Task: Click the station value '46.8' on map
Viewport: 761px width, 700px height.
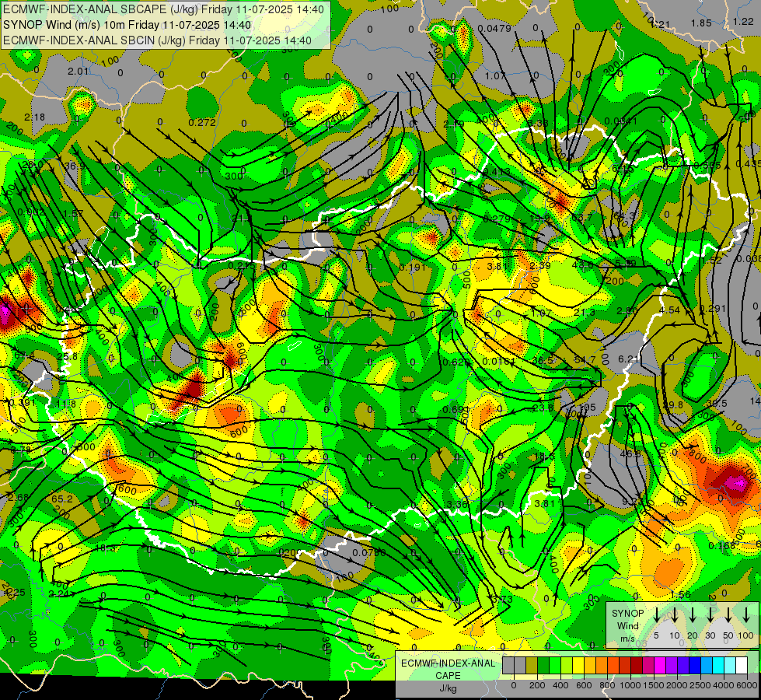Action: pyautogui.click(x=630, y=453)
